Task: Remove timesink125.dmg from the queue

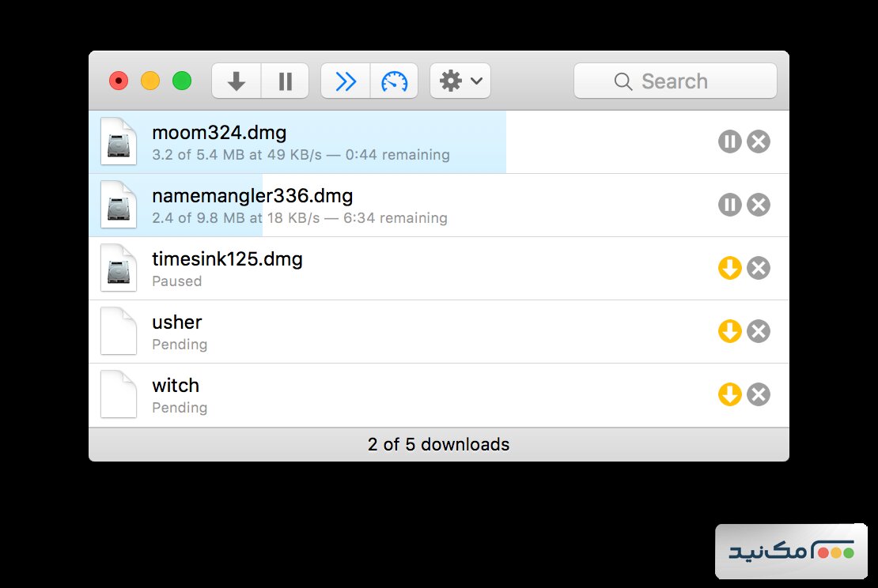Action: click(x=759, y=269)
